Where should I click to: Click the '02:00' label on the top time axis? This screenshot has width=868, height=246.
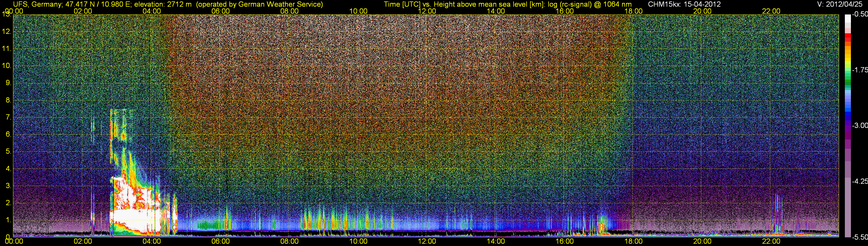(83, 11)
